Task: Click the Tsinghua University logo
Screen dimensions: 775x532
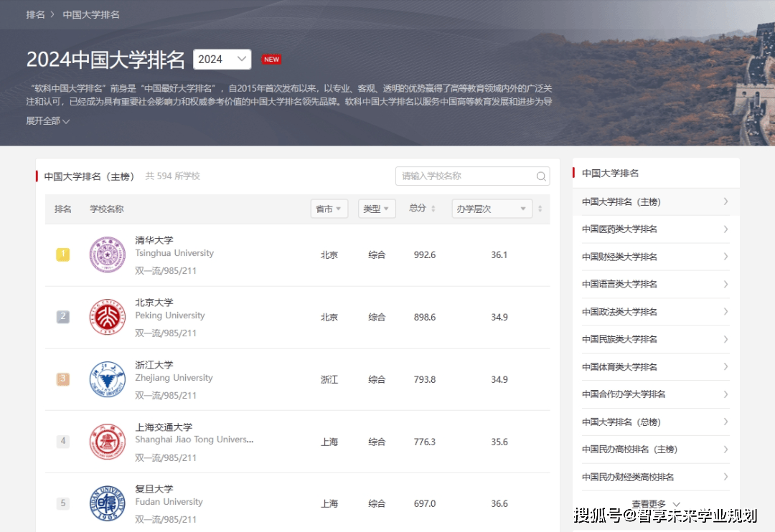Action: (107, 255)
